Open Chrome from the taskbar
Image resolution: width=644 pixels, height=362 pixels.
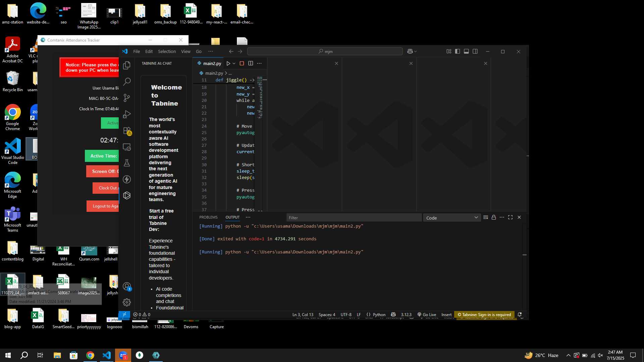point(90,355)
